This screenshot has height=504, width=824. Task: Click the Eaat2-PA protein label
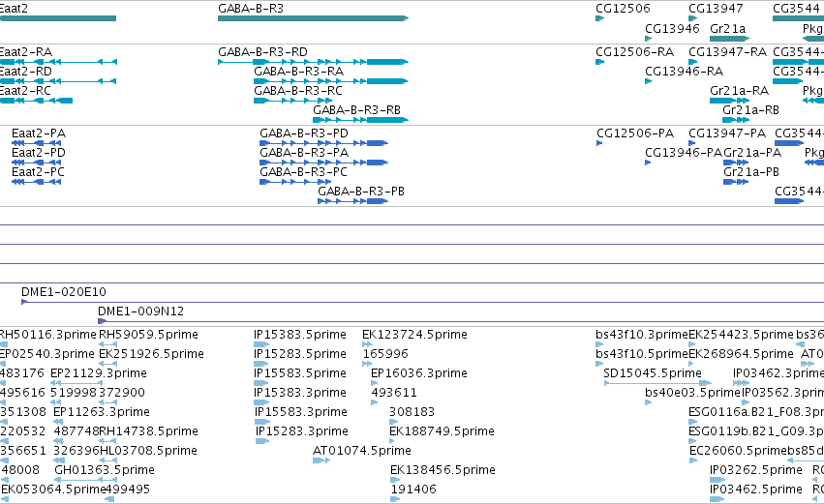point(39,133)
